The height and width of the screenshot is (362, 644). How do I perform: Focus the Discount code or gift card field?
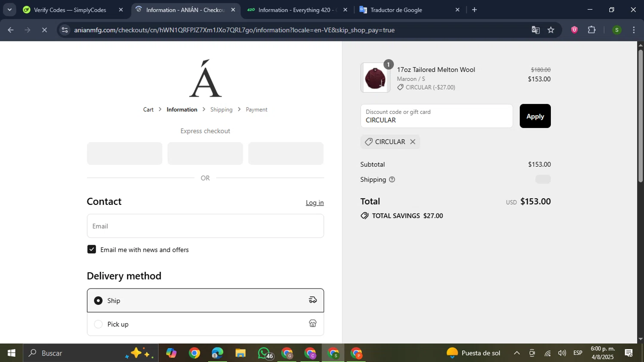[x=437, y=116]
